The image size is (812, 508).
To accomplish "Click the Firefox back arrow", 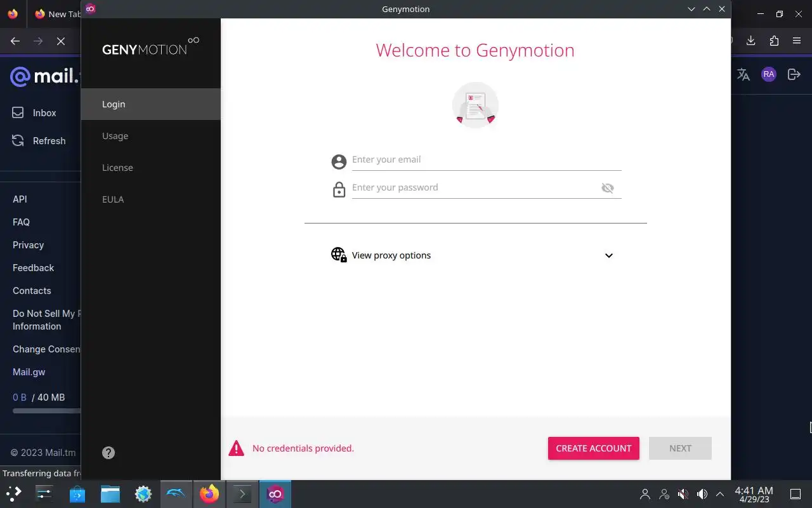I will coord(15,41).
